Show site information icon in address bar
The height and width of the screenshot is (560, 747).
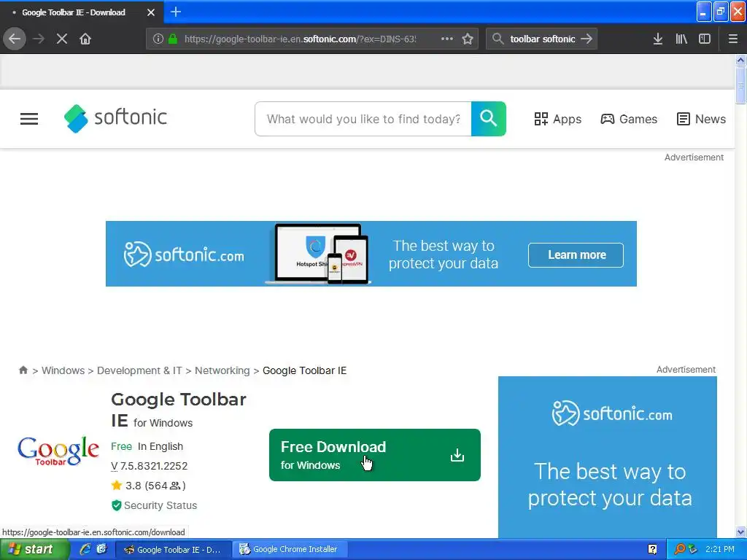click(158, 39)
